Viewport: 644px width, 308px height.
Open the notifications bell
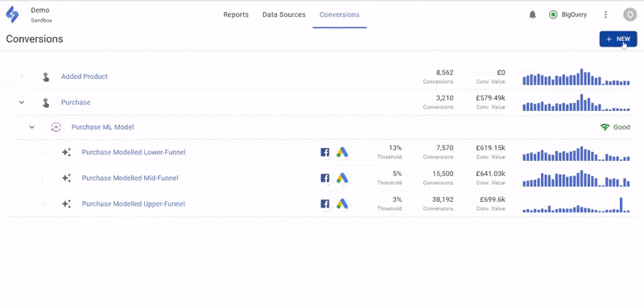point(533,14)
